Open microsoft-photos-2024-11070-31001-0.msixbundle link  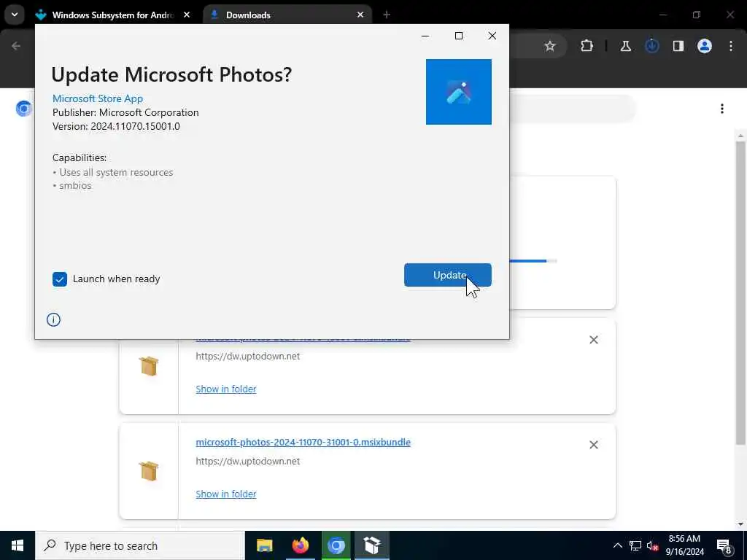pos(303,442)
